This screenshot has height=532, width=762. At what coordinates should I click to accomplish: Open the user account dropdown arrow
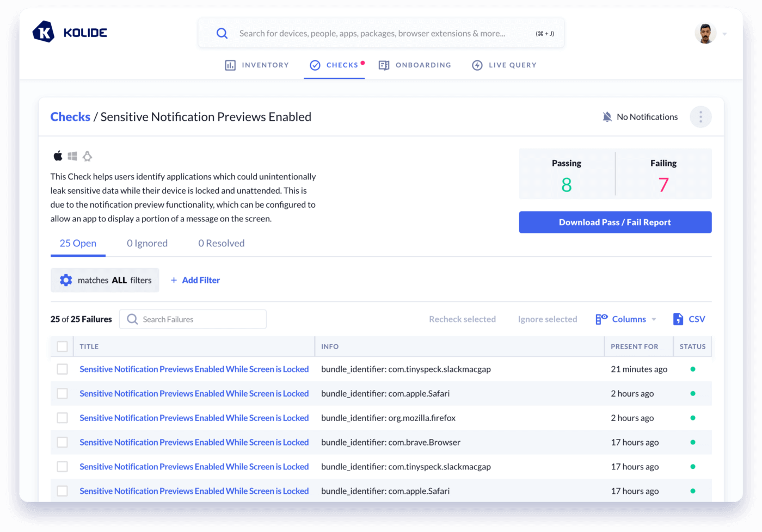point(724,34)
